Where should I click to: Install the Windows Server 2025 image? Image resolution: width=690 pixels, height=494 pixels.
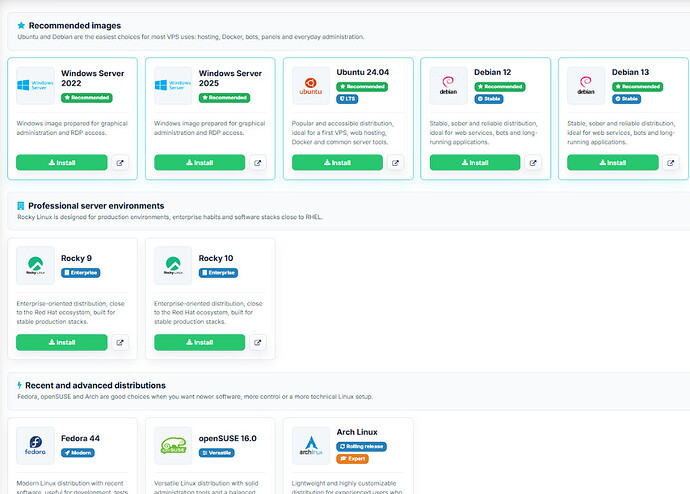(x=199, y=162)
